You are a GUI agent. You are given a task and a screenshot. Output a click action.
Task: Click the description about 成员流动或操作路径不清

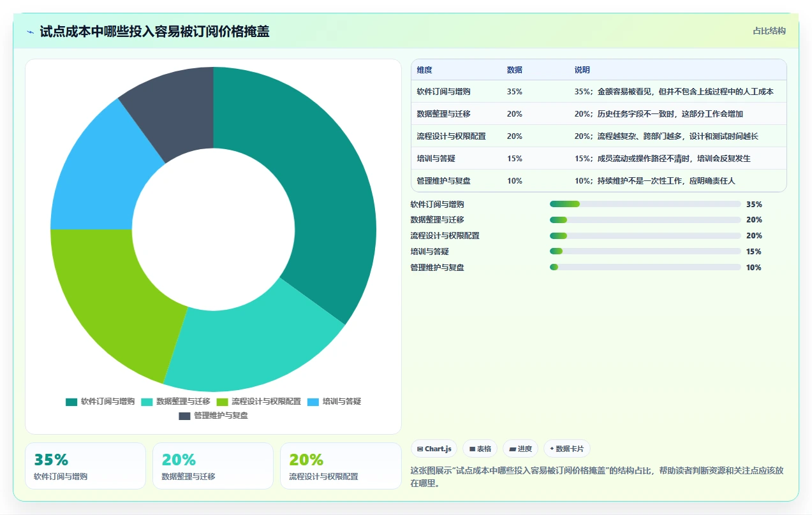point(662,159)
